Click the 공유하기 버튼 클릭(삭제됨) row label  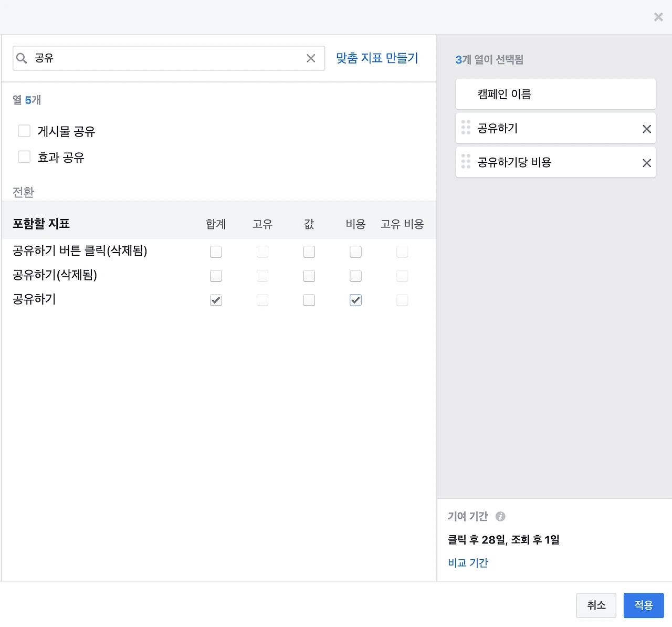(80, 251)
